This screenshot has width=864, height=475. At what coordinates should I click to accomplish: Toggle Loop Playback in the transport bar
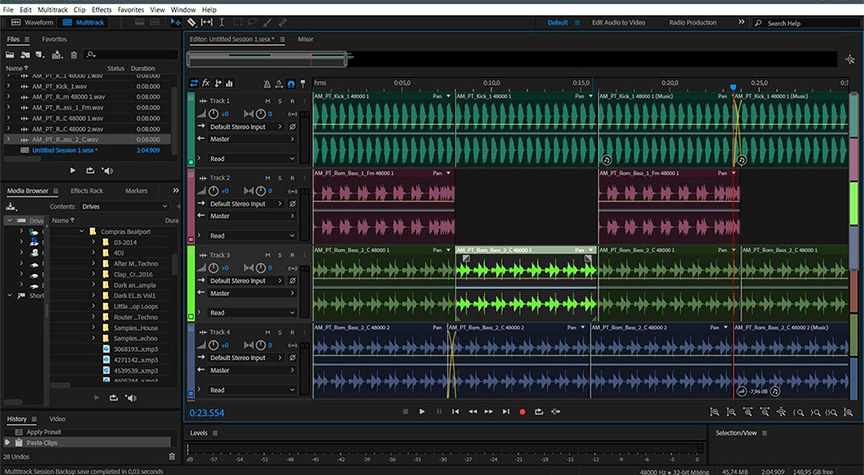(x=540, y=411)
